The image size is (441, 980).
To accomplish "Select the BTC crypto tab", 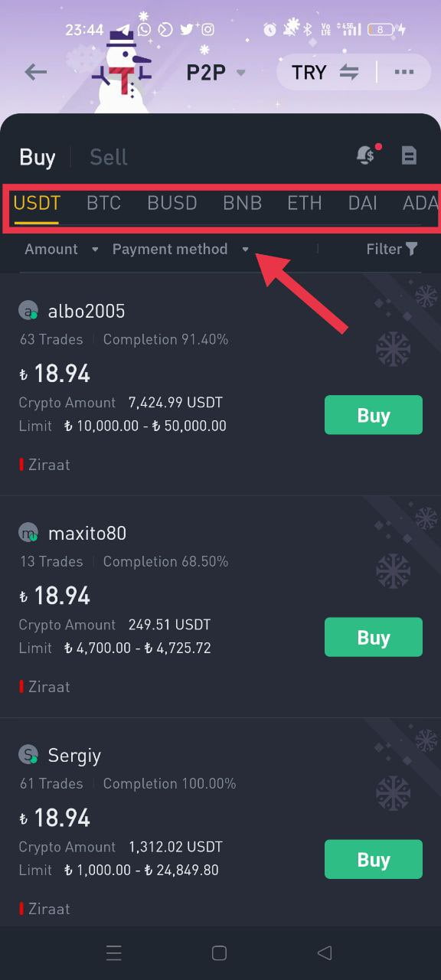I will (103, 203).
